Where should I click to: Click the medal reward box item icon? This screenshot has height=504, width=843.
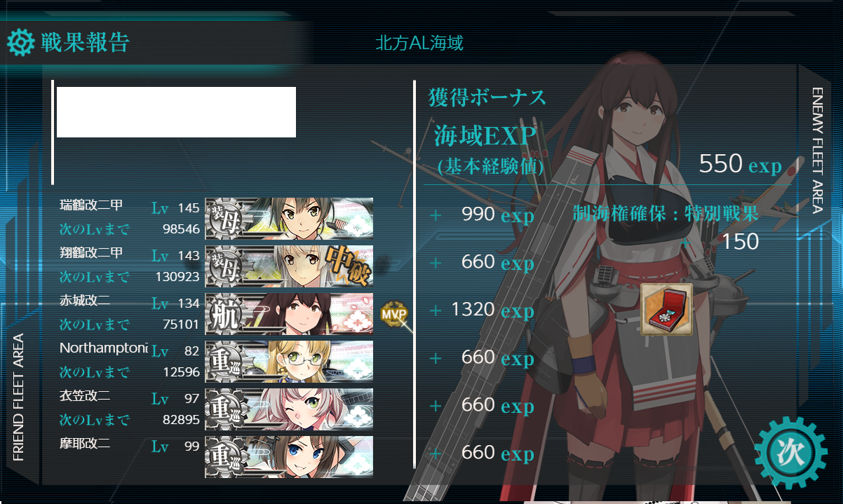click(667, 309)
